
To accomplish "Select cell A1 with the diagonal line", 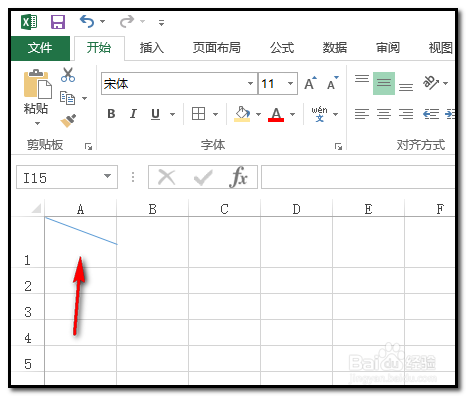I will coord(81,242).
